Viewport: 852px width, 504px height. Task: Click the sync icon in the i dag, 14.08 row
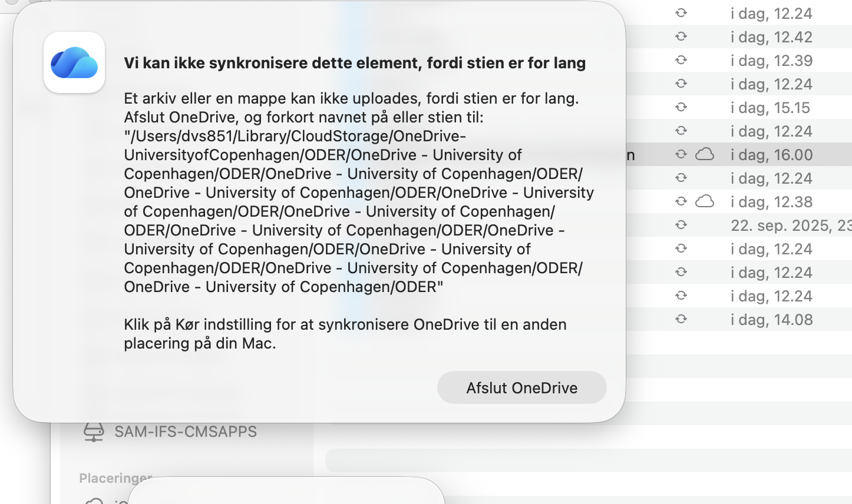681,319
